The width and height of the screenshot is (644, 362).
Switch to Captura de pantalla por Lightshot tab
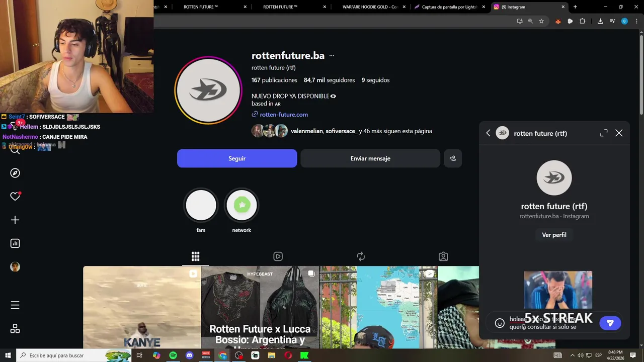450,7
